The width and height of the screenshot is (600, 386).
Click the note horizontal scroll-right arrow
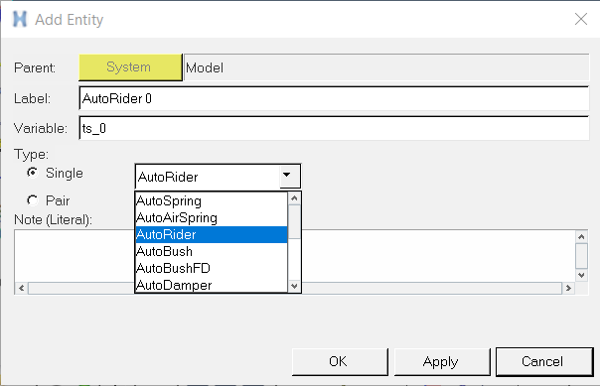[568, 288]
